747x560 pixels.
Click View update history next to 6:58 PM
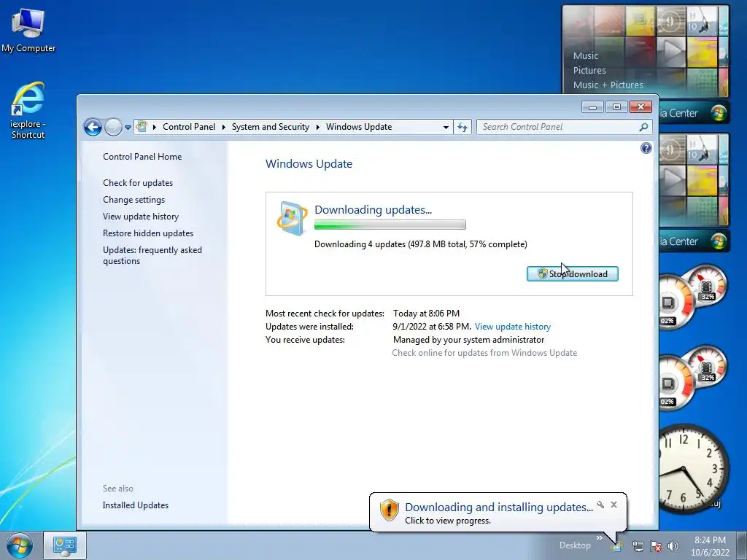point(513,327)
